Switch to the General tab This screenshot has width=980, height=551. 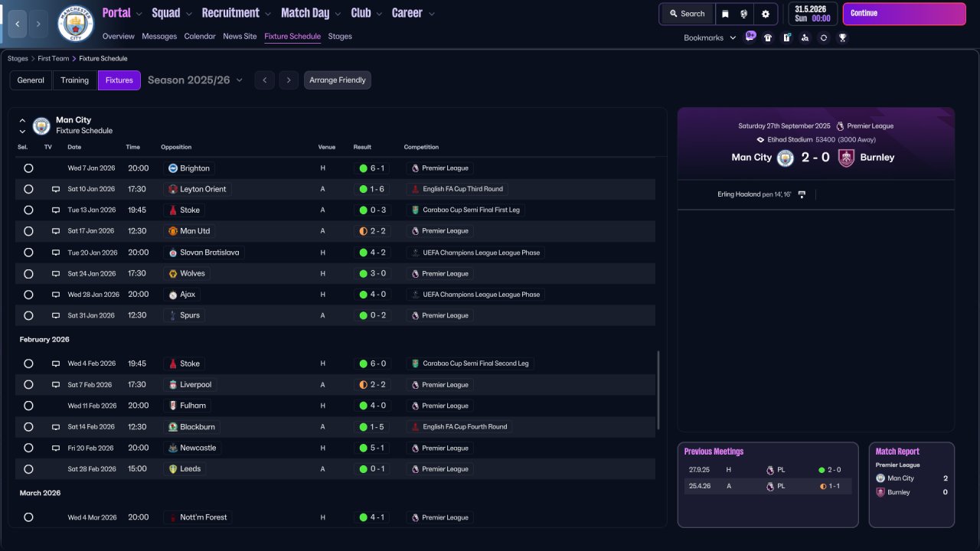(31, 80)
